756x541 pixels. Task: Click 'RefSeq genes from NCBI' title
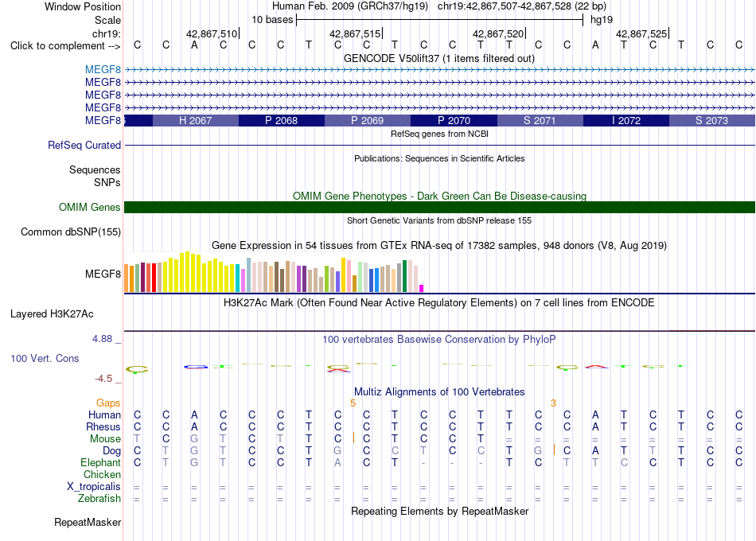click(440, 134)
